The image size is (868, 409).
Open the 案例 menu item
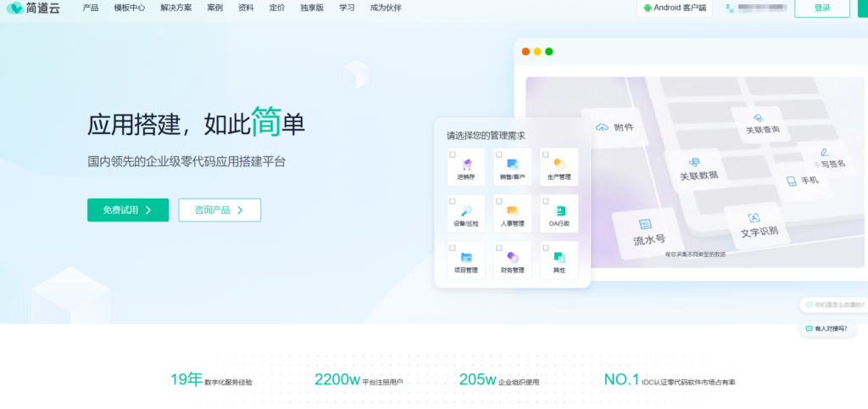tap(214, 8)
